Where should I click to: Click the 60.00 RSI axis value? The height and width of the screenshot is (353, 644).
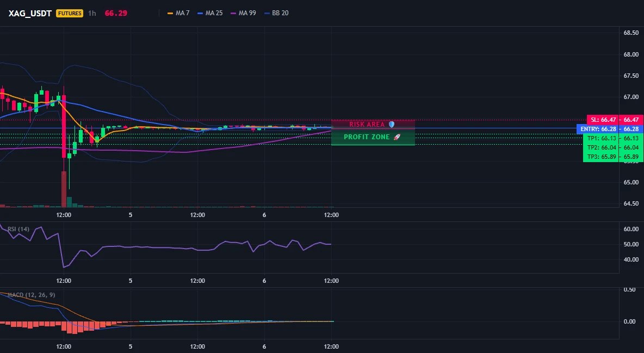point(631,229)
